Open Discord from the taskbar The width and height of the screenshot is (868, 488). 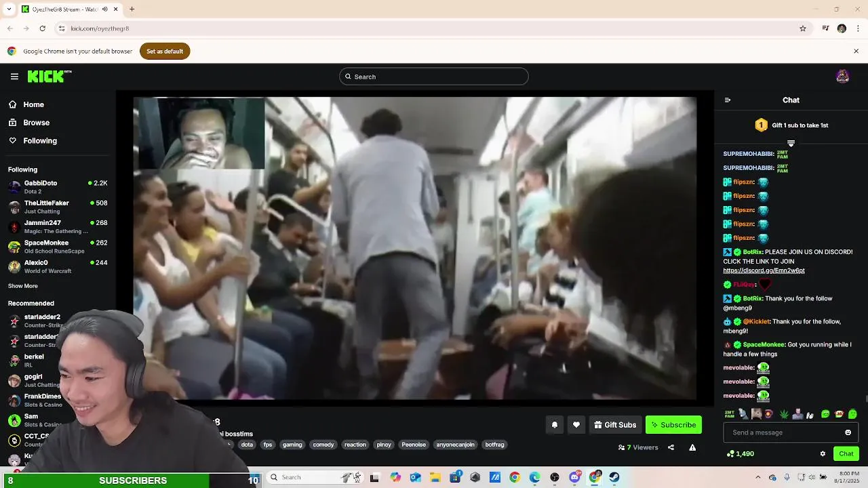[x=575, y=477]
